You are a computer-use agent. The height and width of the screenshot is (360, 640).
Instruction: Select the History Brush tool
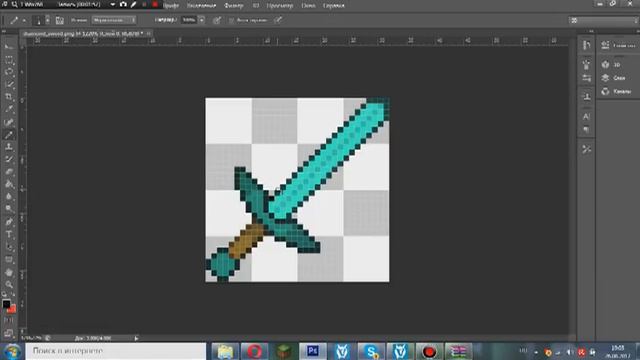pos(9,159)
